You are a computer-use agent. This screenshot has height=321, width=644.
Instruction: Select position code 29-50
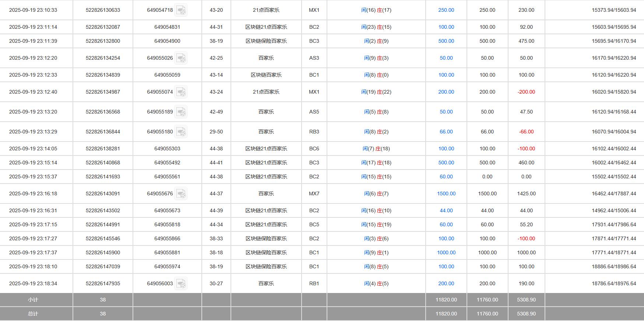(x=216, y=132)
